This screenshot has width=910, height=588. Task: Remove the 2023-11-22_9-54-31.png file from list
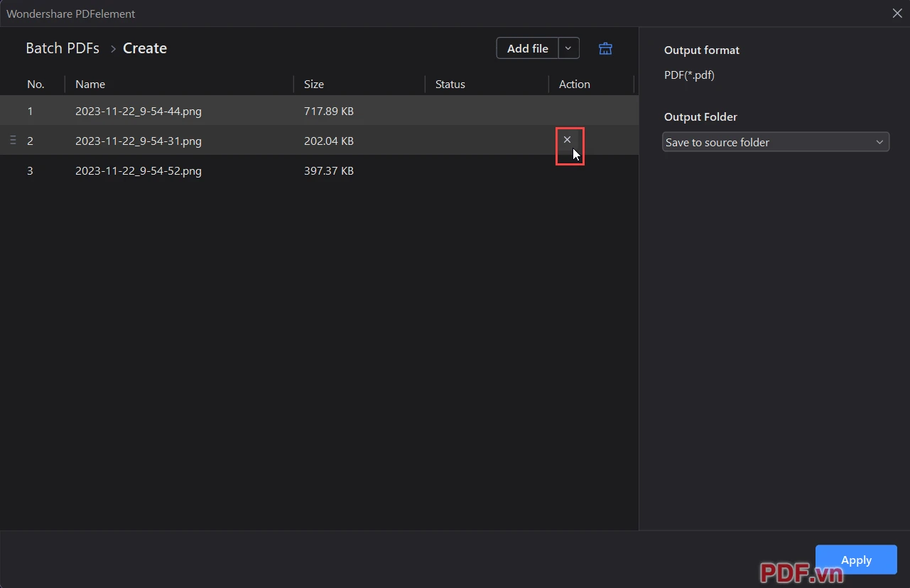tap(567, 140)
